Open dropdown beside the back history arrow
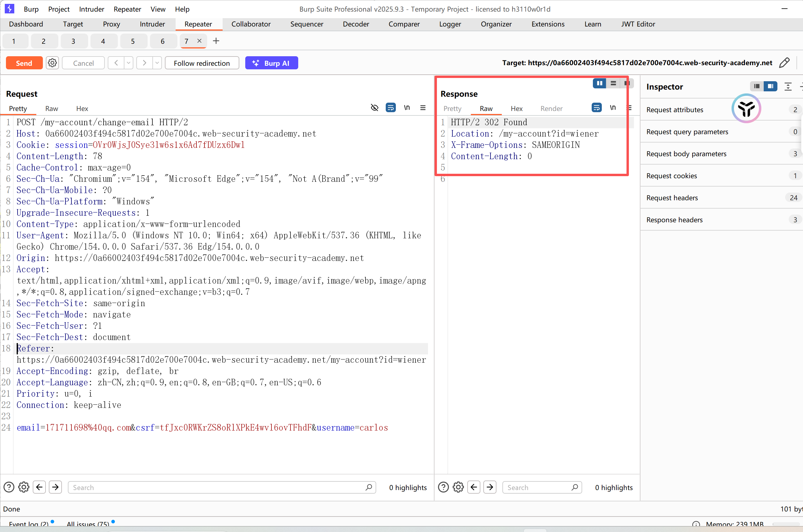This screenshot has height=532, width=803. tap(129, 63)
